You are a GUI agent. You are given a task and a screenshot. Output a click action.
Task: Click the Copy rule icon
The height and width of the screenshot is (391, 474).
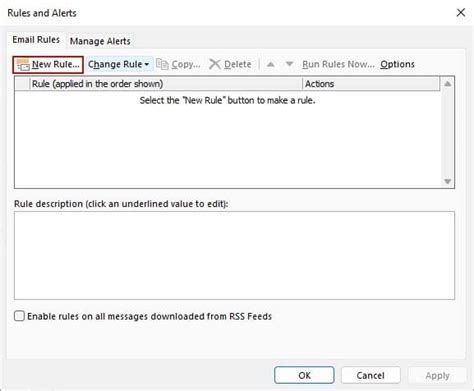(x=162, y=64)
